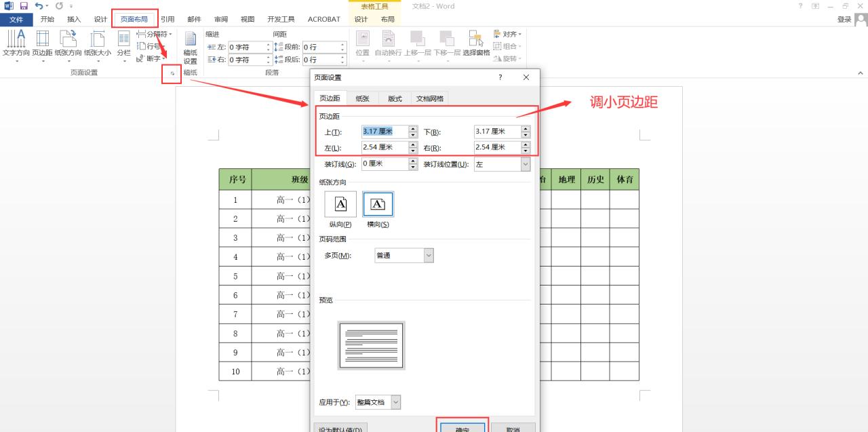Click the 历史 table header cell
868x432 pixels.
click(x=595, y=180)
